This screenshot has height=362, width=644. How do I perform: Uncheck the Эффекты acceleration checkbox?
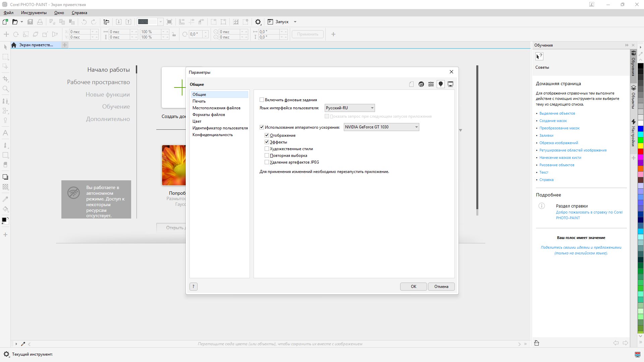tap(267, 142)
